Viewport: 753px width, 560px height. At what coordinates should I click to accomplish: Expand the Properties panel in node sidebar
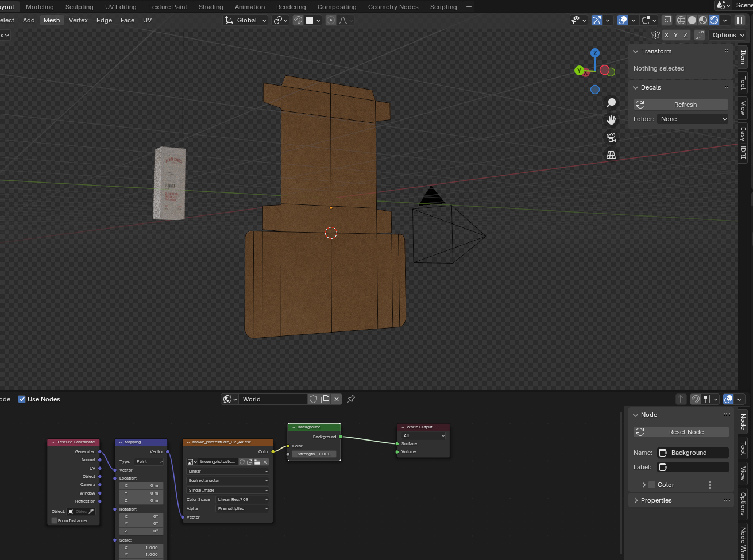pos(656,500)
